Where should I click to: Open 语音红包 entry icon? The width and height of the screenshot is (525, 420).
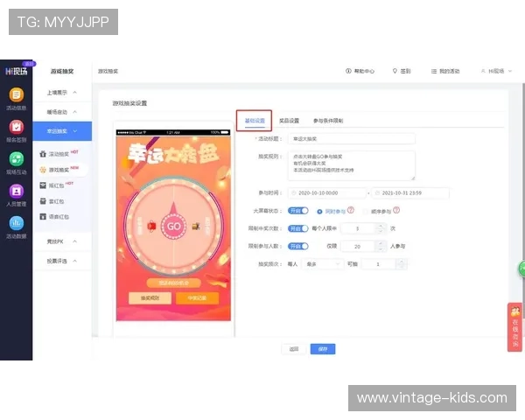coord(43,217)
